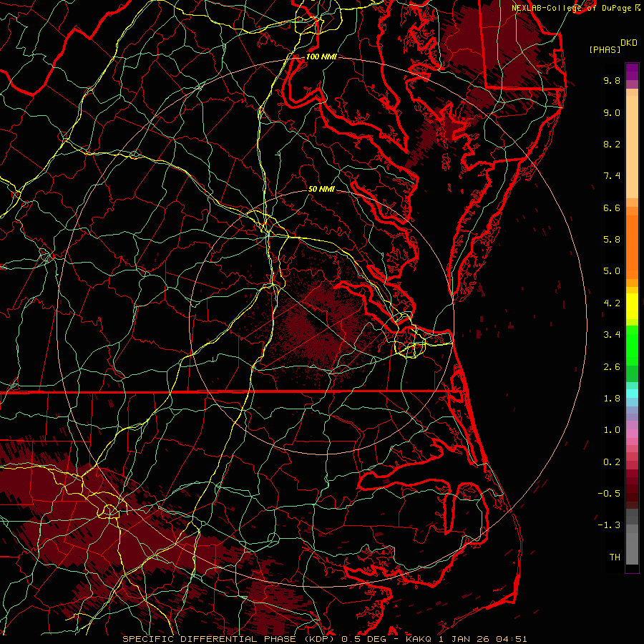This screenshot has height=644, width=644.
Task: Click the 3.4 value on the color scale
Action: (612, 335)
